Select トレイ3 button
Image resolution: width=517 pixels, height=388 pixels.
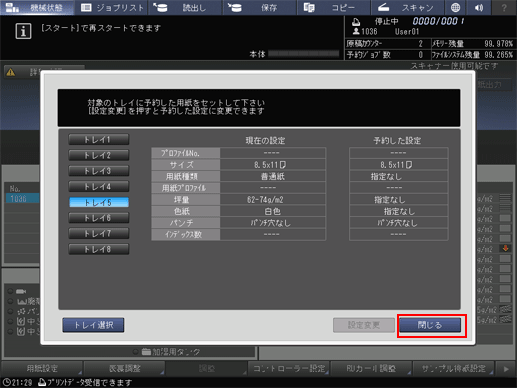click(x=99, y=171)
